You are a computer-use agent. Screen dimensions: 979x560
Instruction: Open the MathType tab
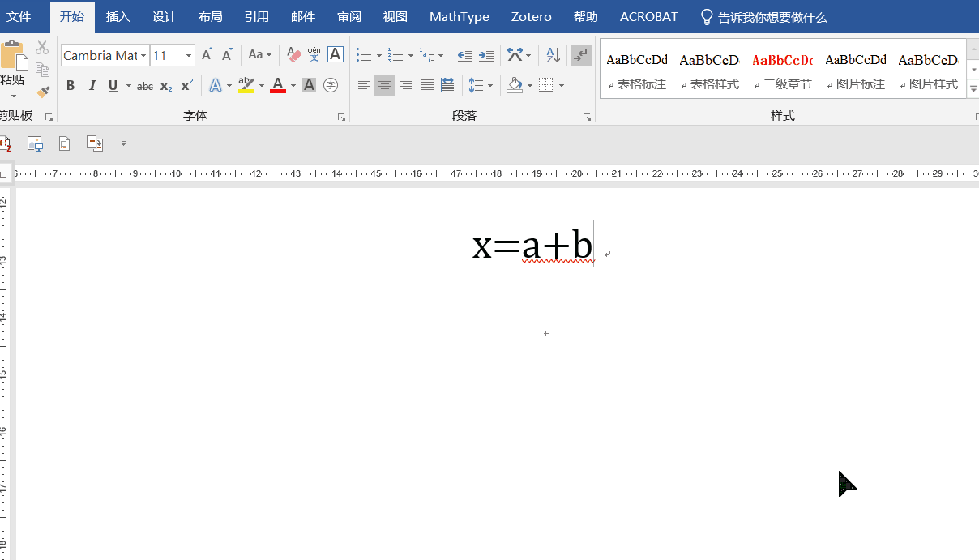coord(459,16)
